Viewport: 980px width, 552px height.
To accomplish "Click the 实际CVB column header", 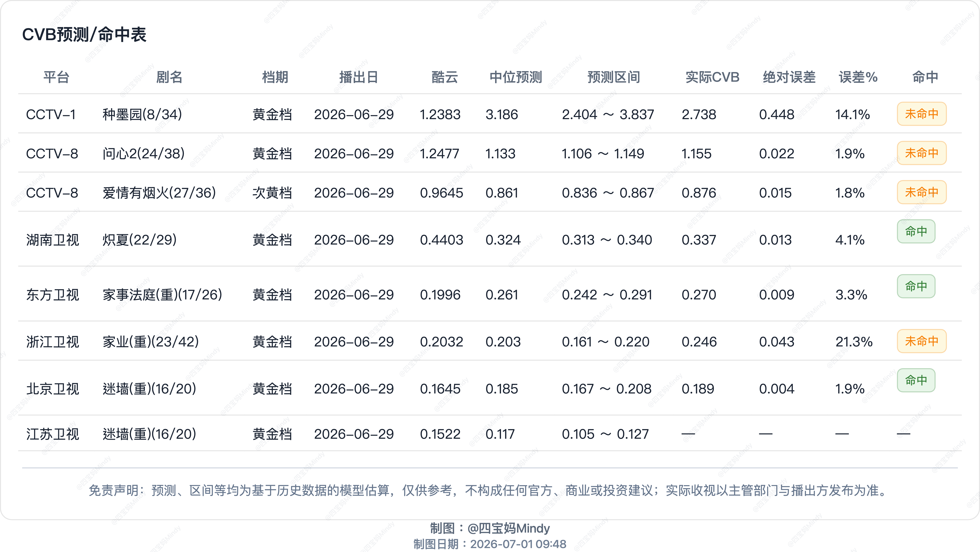I will tap(712, 77).
